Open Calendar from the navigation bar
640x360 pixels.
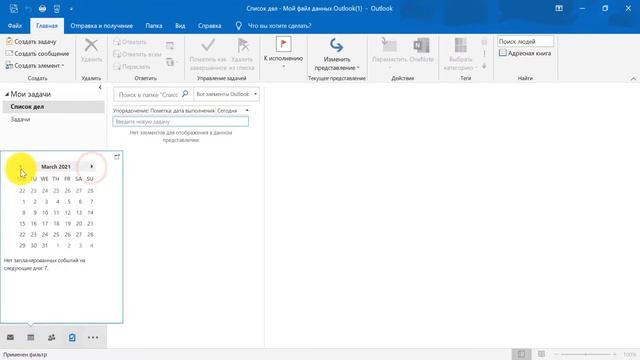31,337
